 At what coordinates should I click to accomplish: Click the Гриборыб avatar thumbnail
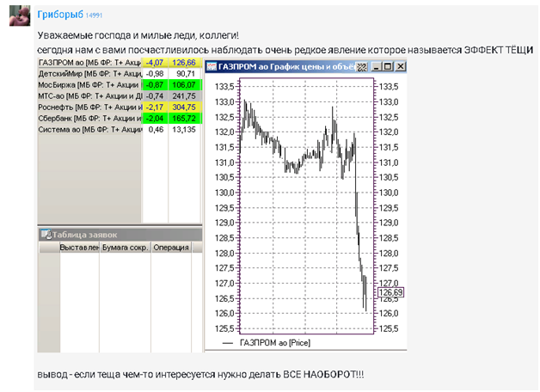pos(20,15)
